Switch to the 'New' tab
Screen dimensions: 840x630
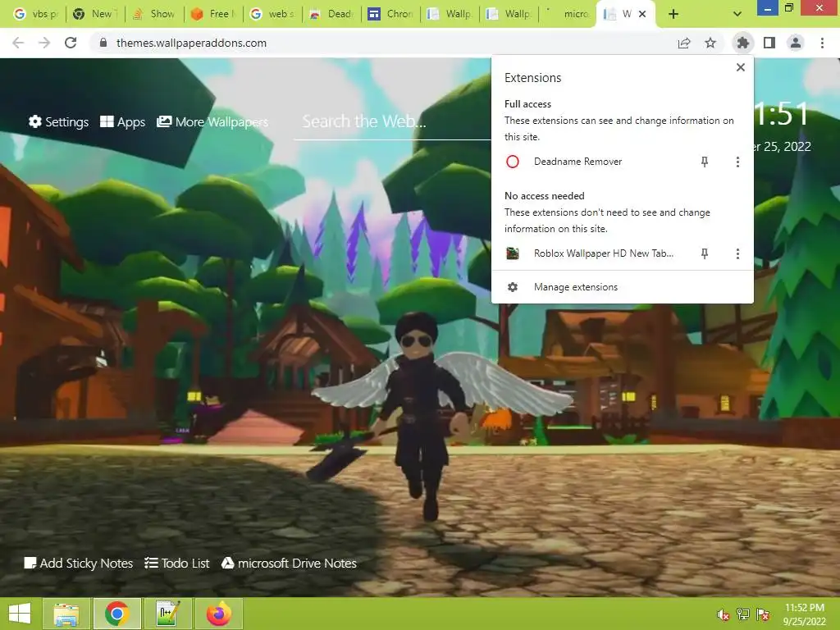point(95,14)
